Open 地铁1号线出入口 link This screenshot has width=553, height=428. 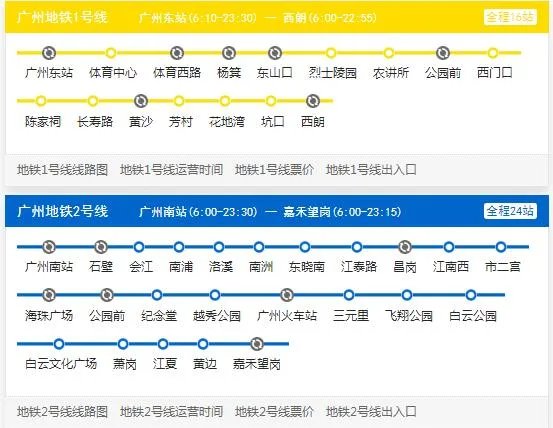(371, 170)
